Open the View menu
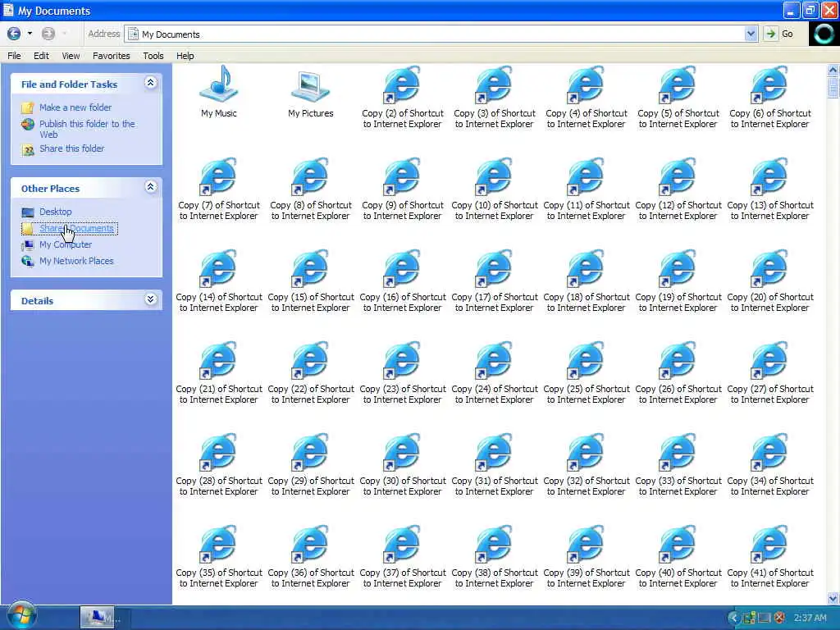This screenshot has height=630, width=840. coord(71,56)
